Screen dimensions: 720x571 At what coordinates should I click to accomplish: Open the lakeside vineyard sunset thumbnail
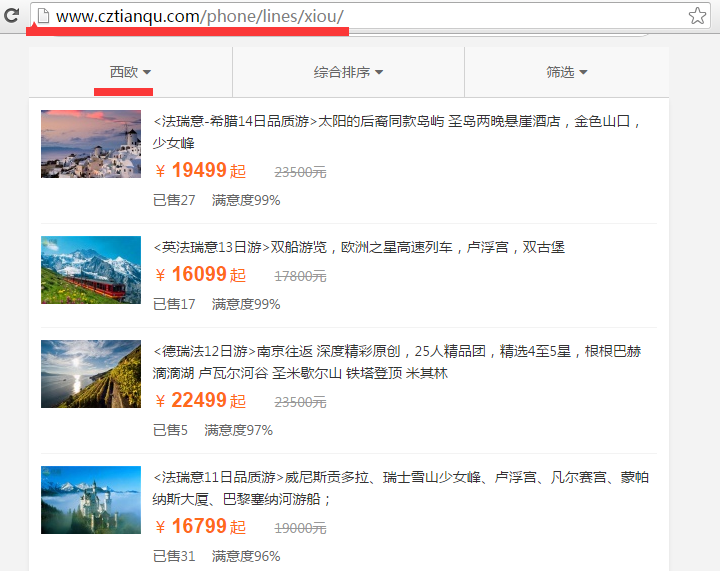(x=91, y=374)
